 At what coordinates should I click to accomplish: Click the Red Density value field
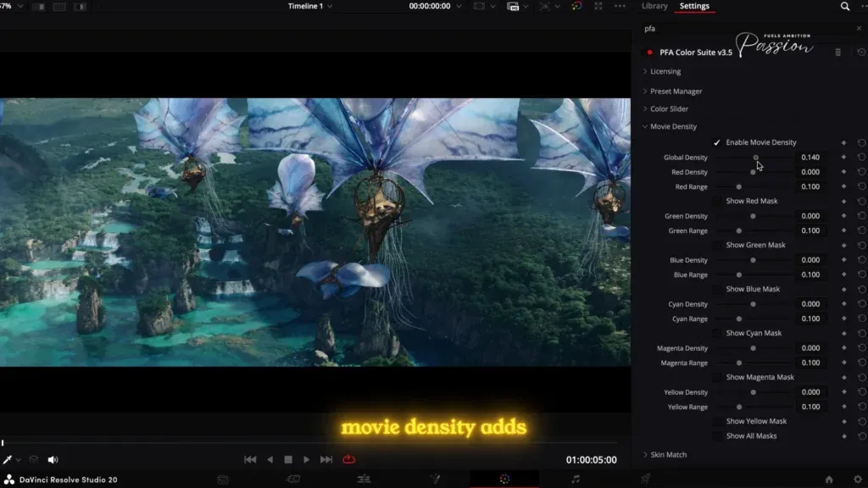(x=810, y=172)
